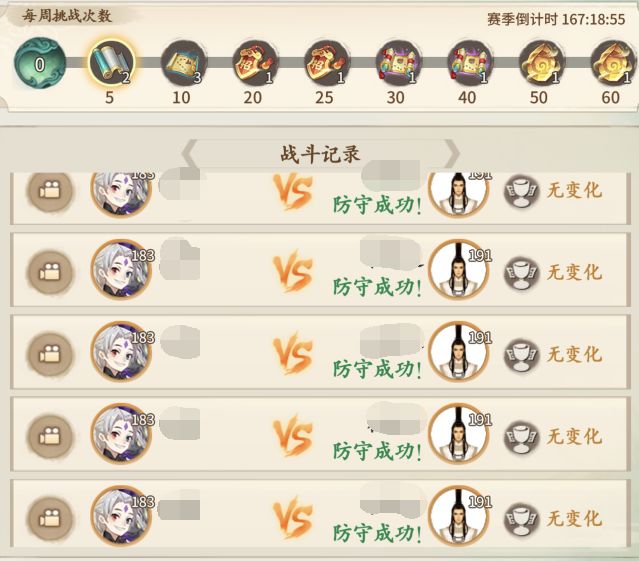Click the 战斗记录 header banner
The width and height of the screenshot is (639, 561).
(x=320, y=154)
